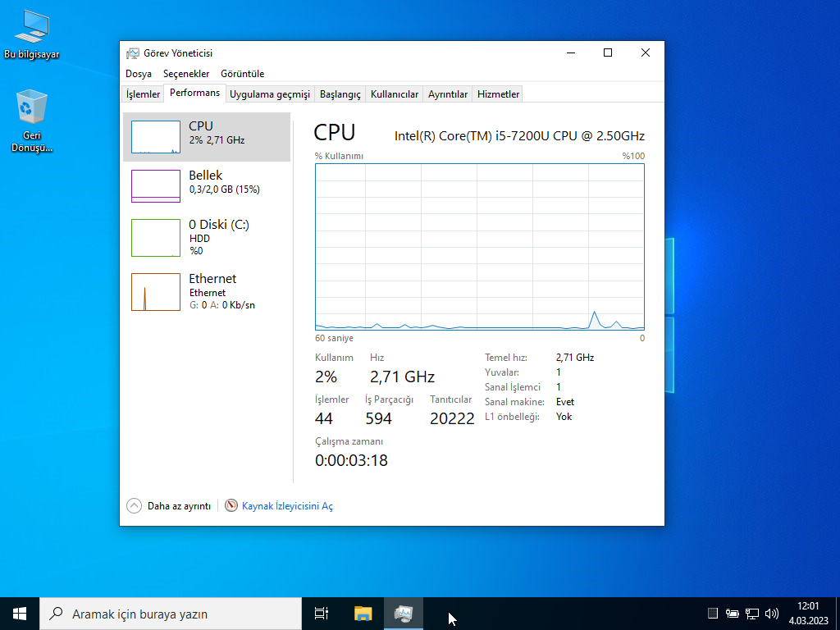Select the Bu bilgisayar desktop icon
Image resolution: width=840 pixels, height=630 pixels.
(x=32, y=34)
